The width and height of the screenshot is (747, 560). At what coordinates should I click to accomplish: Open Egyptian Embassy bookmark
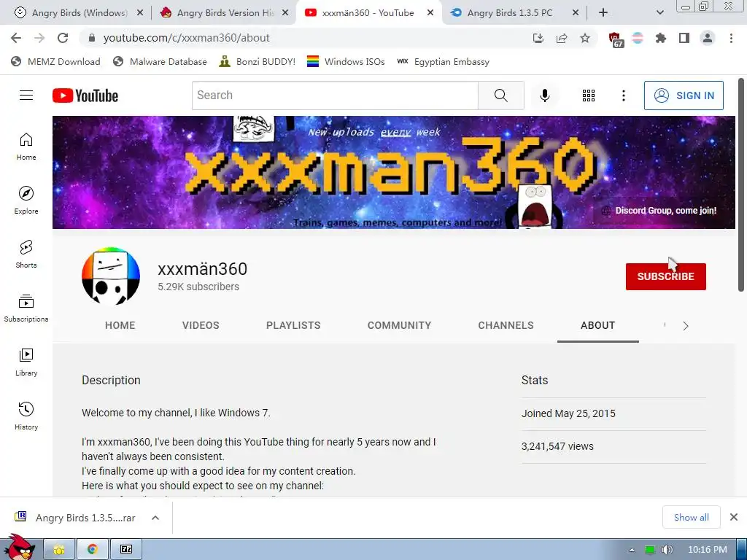point(443,62)
